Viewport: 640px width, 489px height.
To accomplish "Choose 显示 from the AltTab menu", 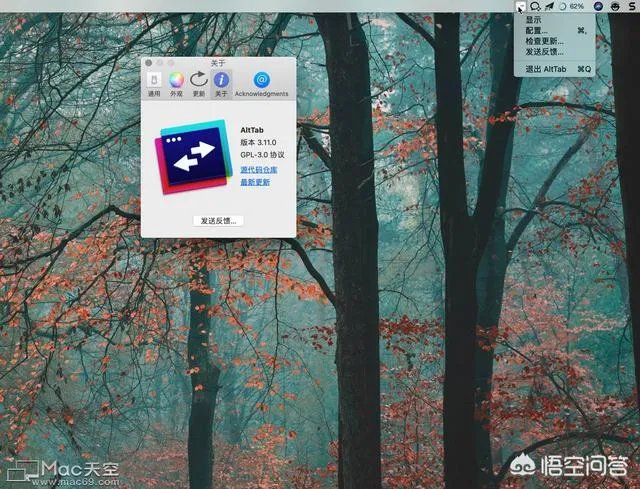I will coord(554,20).
